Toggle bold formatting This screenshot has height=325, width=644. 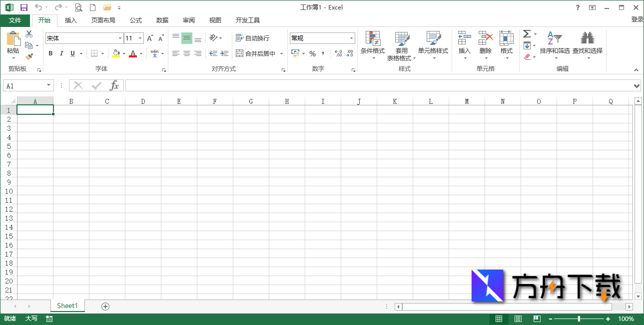50,53
